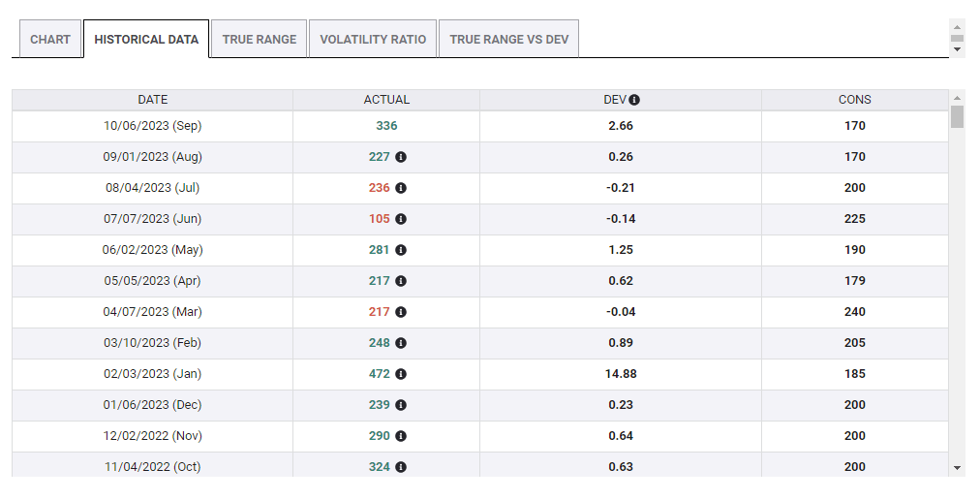Click info icon beside January 472 value

point(401,374)
